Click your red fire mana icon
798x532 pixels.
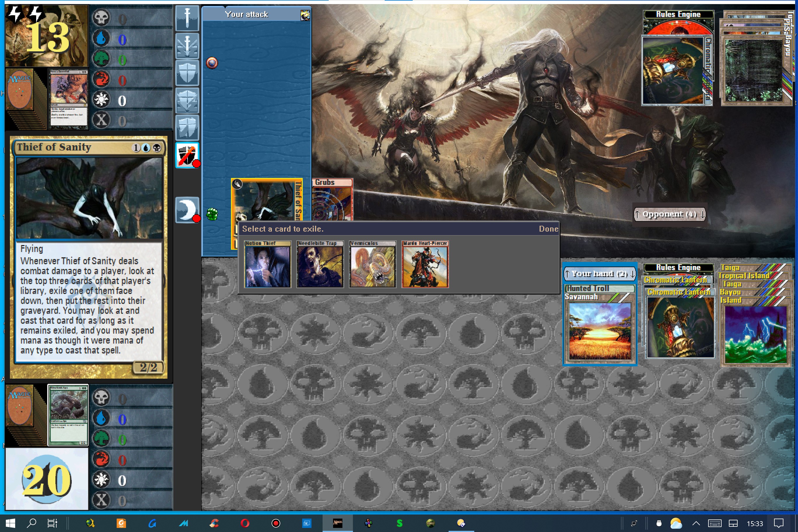101,459
